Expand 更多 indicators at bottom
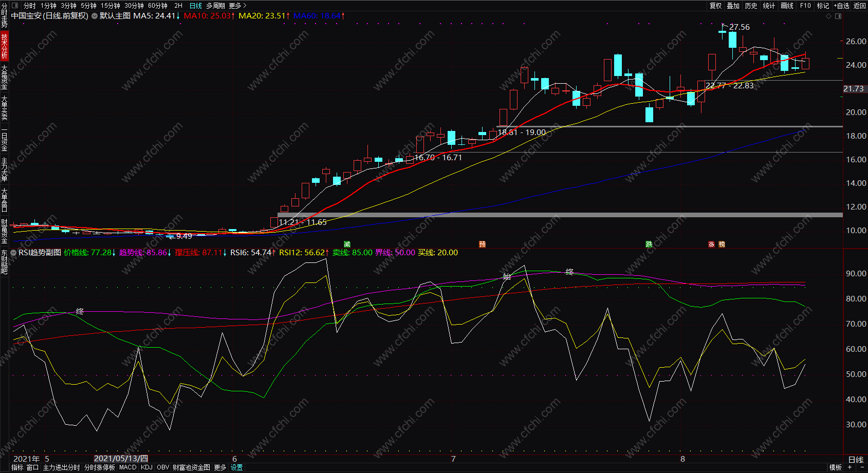868x473 pixels. click(x=220, y=468)
